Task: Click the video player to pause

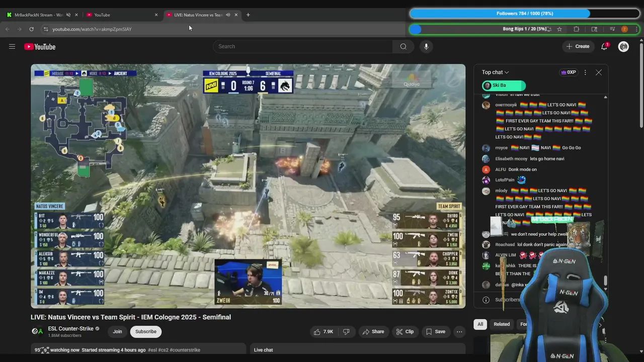Action: point(248,186)
